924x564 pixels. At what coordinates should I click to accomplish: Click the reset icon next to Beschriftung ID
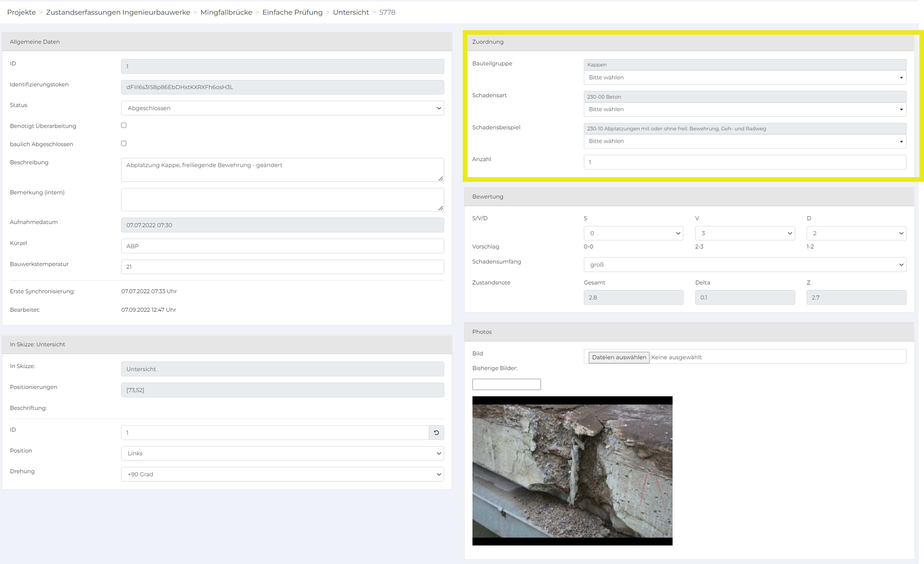pos(436,433)
